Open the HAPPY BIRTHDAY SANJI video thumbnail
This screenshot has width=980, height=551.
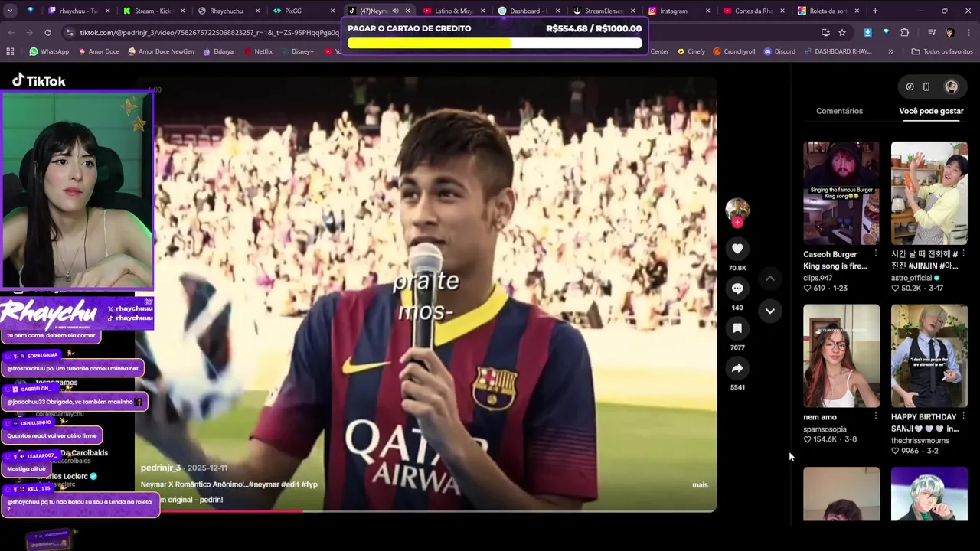pos(929,356)
